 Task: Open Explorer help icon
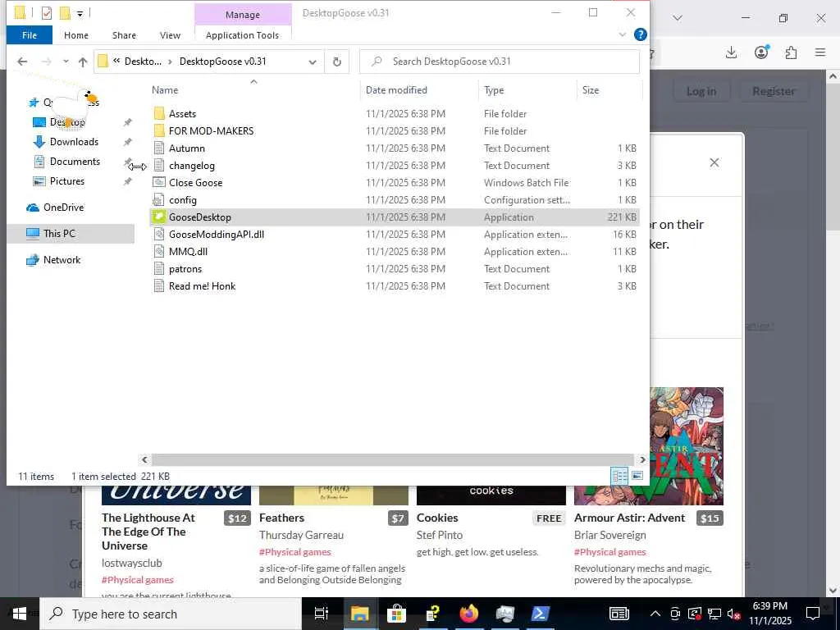640,34
